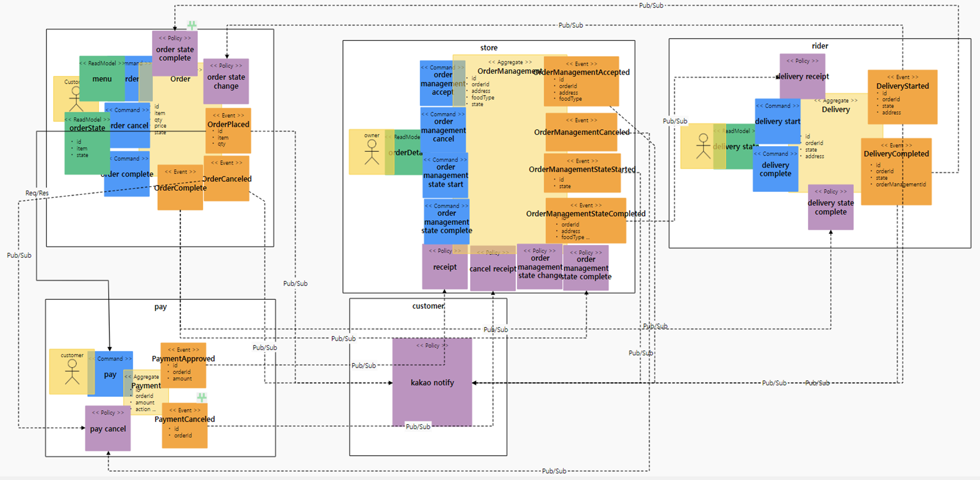980x480 pixels.
Task: Select the DeliveryCompleted event note
Action: 896,172
